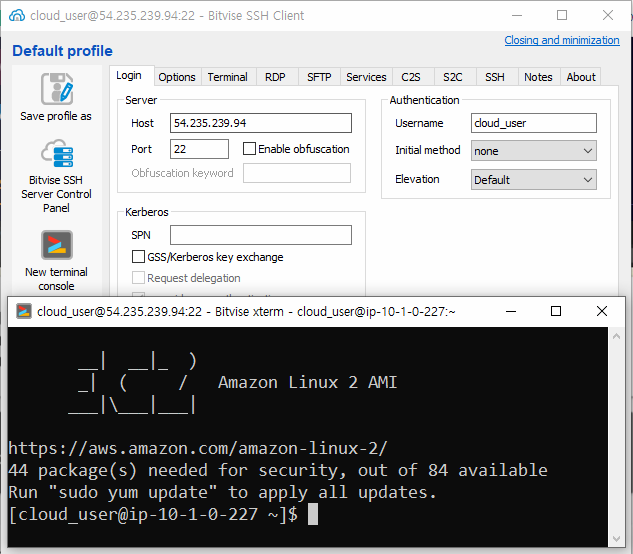633x554 pixels.
Task: Click Bitvise SSH Client title bar icon
Action: tap(17, 15)
